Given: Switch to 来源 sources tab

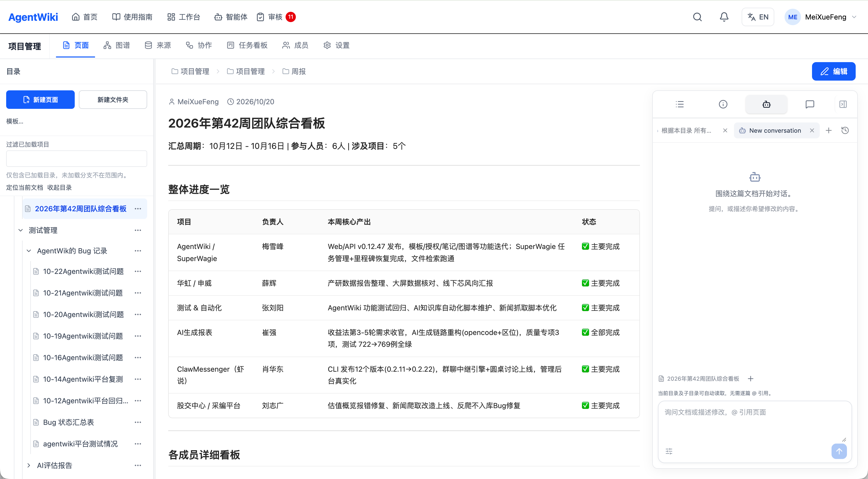Looking at the screenshot, I should [158, 45].
